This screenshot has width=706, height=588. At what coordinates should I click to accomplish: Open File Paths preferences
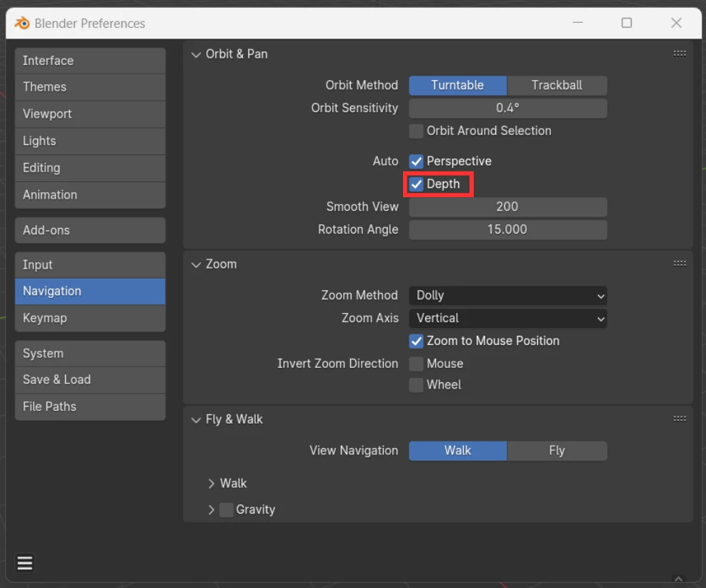click(90, 407)
